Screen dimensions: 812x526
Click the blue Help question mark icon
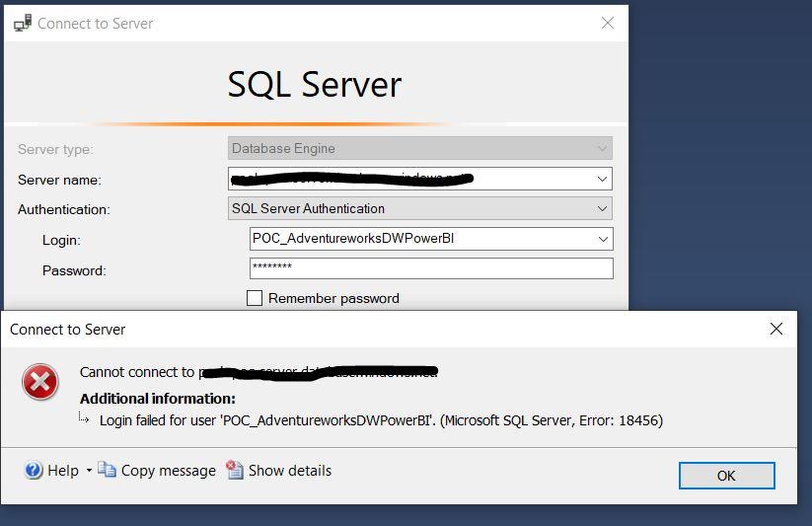coord(34,471)
